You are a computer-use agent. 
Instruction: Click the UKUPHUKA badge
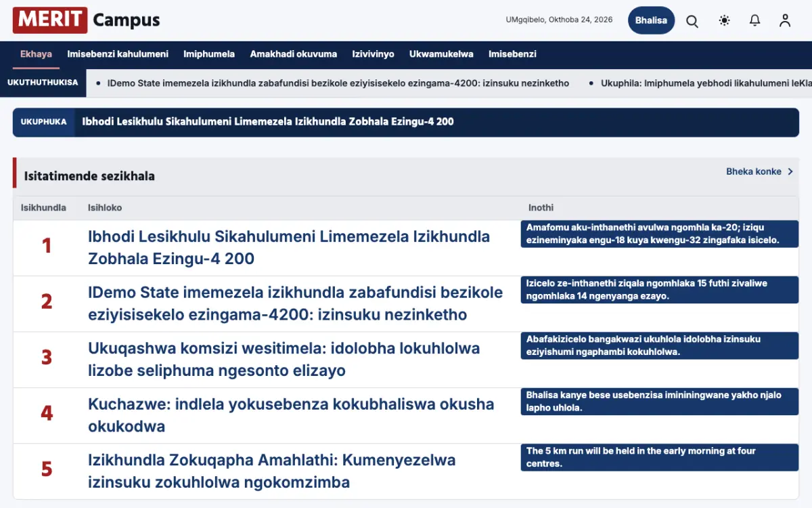point(43,122)
